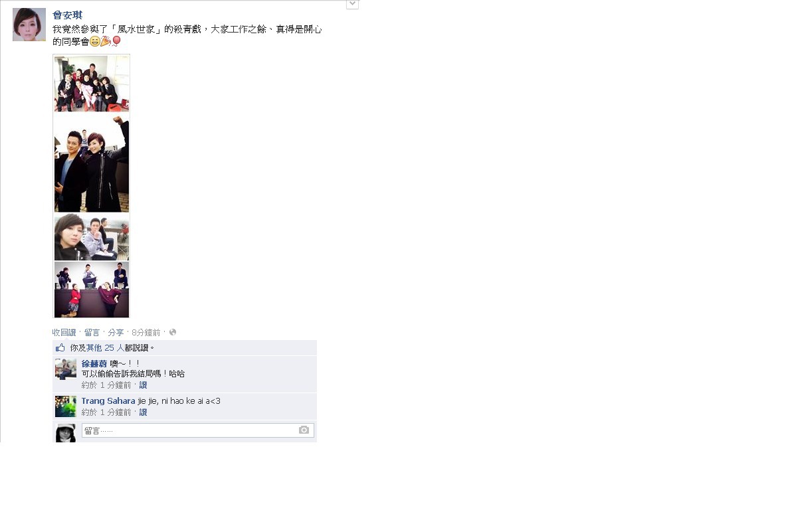Viewport: 804px width, 532px height.
Task: Open commenter 徐赫蔚's name link
Action: pyautogui.click(x=94, y=363)
